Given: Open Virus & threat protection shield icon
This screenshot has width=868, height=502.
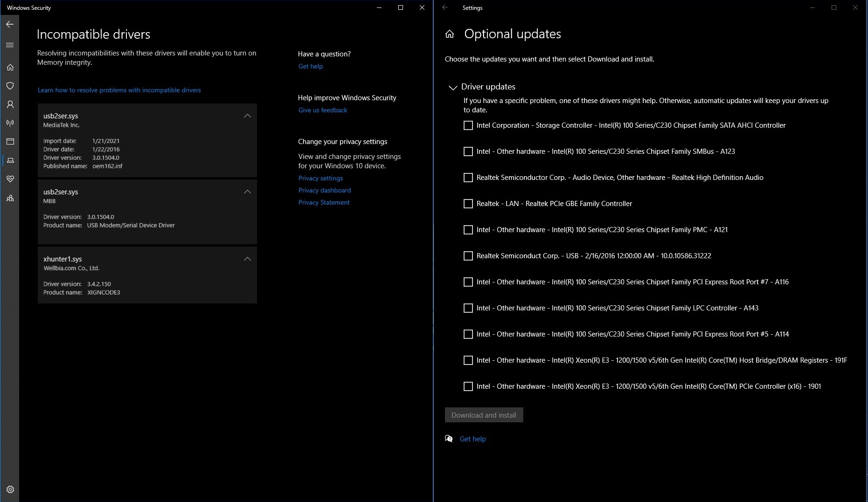Looking at the screenshot, I should point(10,86).
